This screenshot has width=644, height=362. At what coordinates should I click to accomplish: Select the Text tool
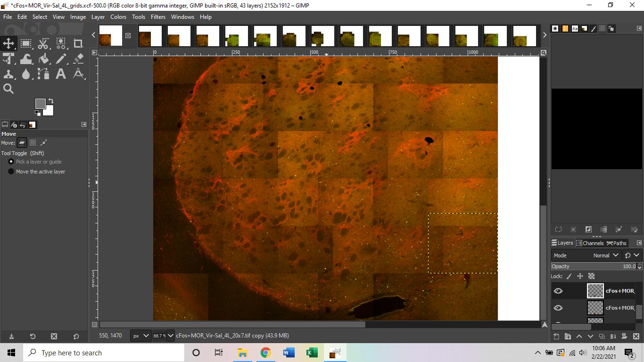[61, 74]
